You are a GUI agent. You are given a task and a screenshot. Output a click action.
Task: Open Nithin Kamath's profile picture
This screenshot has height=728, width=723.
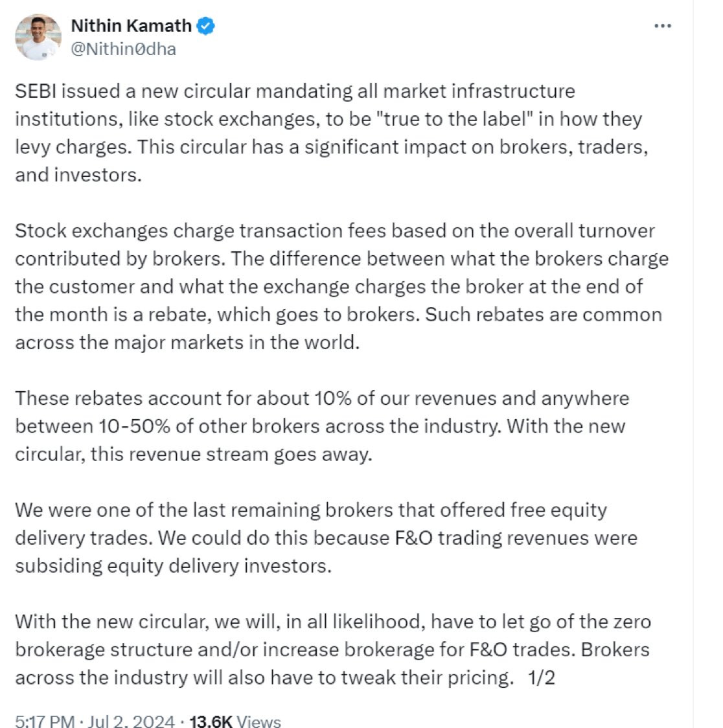point(38,38)
